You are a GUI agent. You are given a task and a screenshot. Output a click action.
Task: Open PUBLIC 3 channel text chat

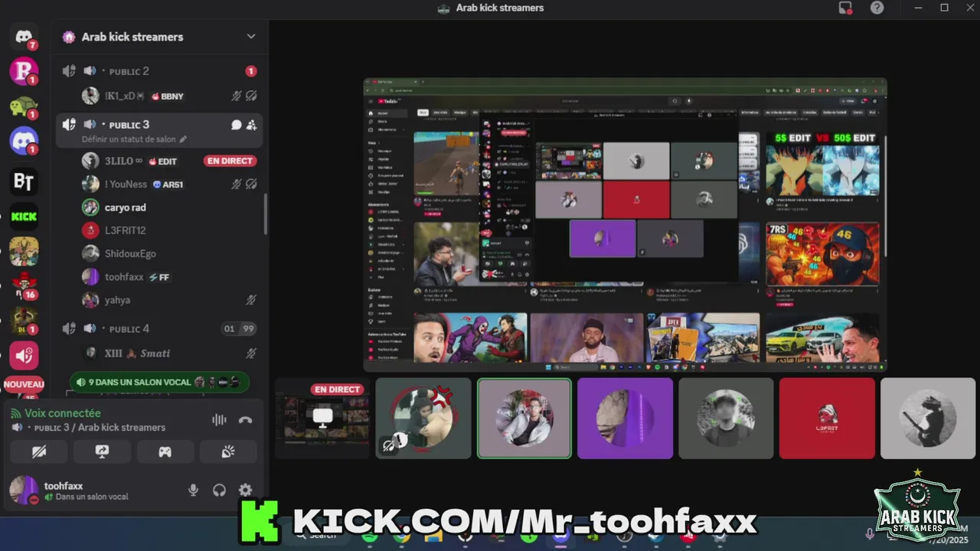coord(237,125)
